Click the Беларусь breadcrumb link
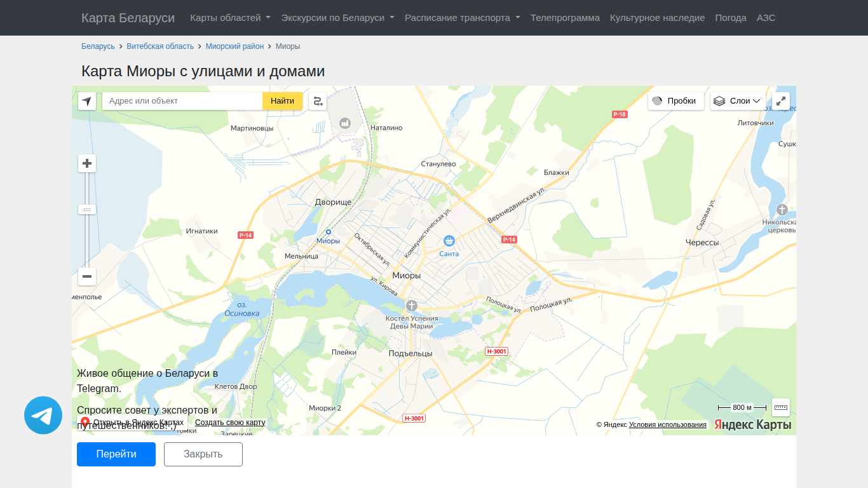The height and width of the screenshot is (488, 868). (98, 46)
